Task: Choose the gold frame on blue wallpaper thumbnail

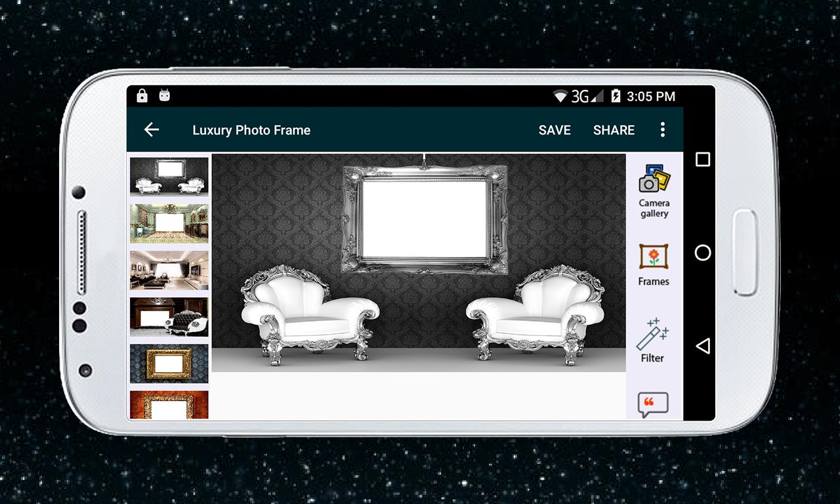Action: [x=169, y=364]
